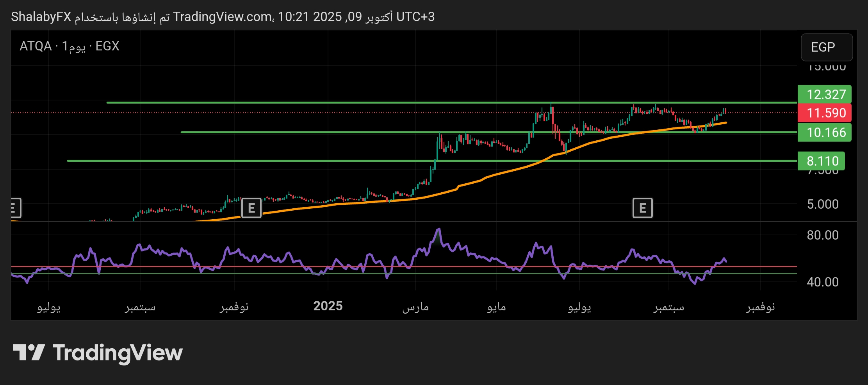
Task: Click the earnings E marker near September 2025
Action: point(642,208)
